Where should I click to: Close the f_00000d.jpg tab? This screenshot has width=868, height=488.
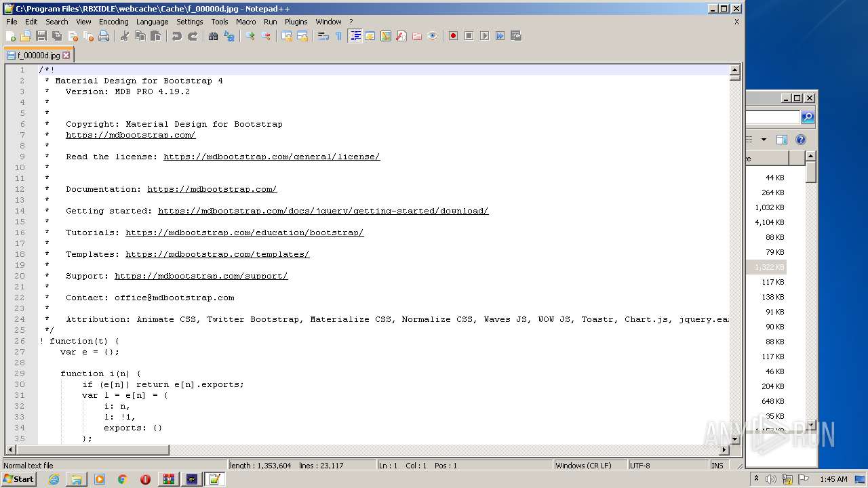[x=66, y=56]
